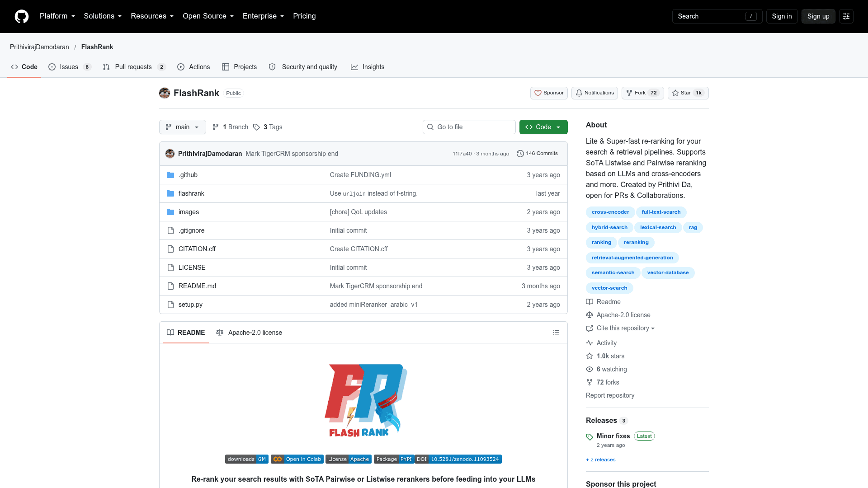Screen dimensions: 868x488
Task: Star the FlashRank repository
Action: [688, 93]
